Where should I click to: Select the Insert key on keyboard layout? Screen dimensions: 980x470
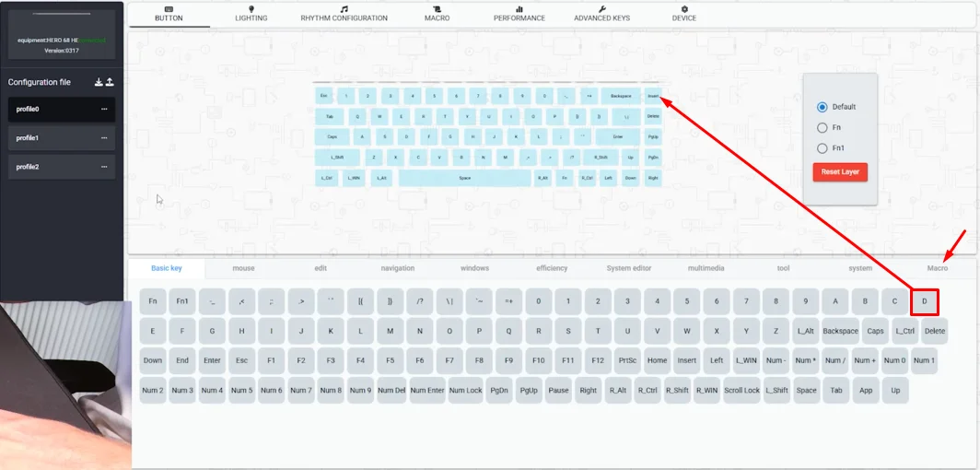[x=653, y=96]
